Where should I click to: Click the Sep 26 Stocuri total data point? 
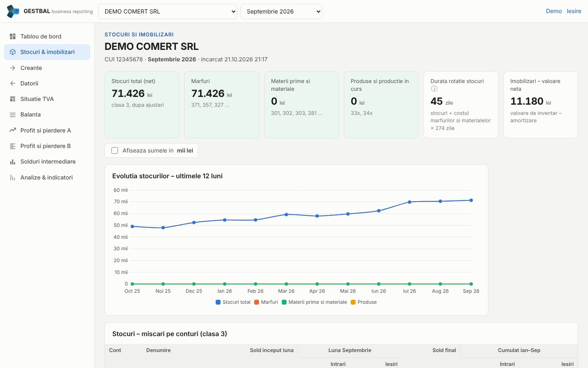(x=471, y=200)
